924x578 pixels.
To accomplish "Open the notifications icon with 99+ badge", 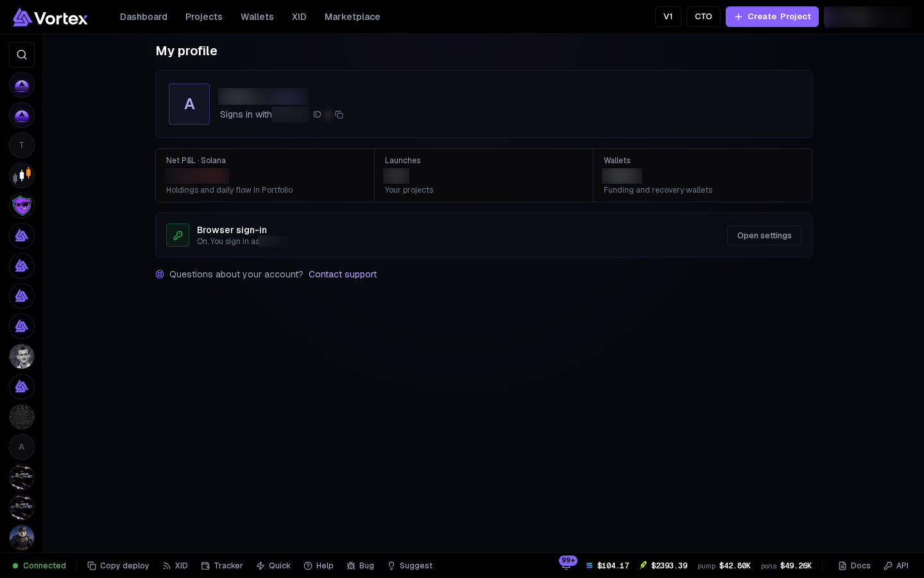I will pos(566,565).
